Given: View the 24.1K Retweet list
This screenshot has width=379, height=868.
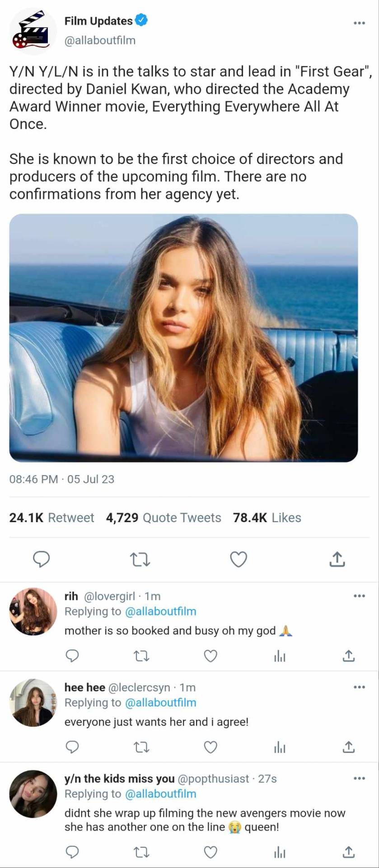Looking at the screenshot, I should [x=51, y=518].
